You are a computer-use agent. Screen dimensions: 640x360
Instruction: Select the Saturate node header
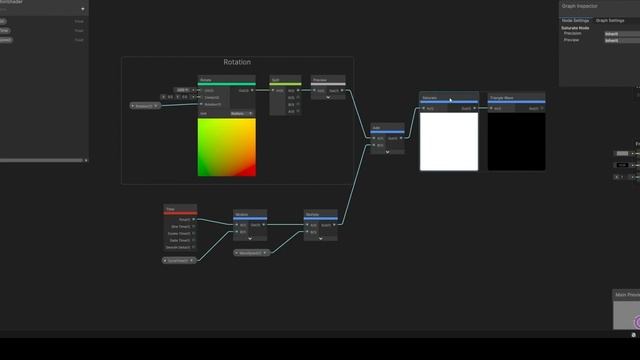(x=449, y=97)
